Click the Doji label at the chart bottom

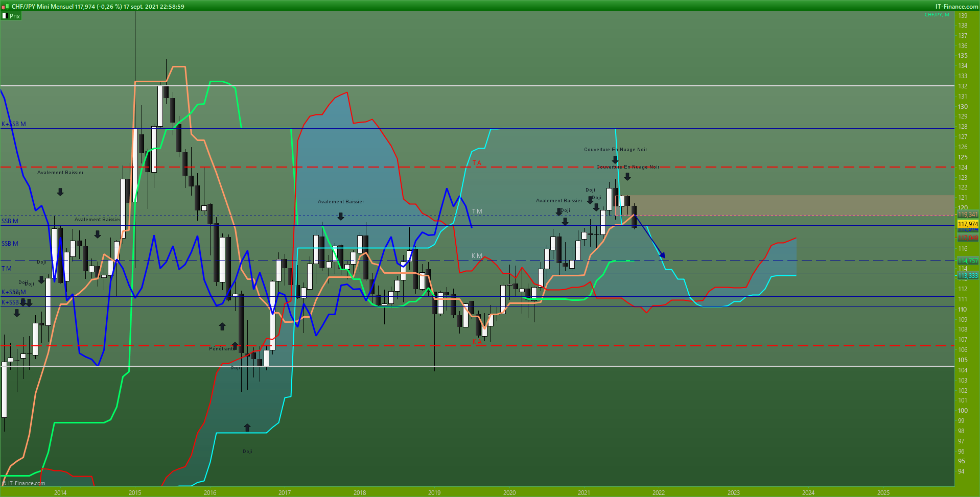(247, 452)
